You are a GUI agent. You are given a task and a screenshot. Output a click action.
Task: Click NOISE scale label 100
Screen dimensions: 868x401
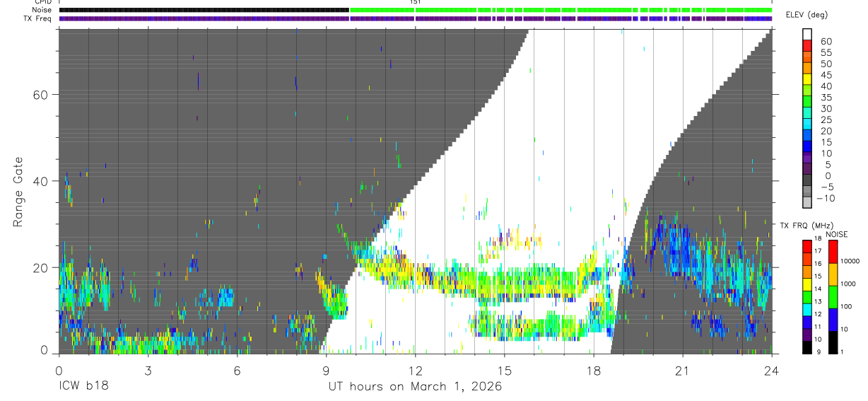click(845, 306)
